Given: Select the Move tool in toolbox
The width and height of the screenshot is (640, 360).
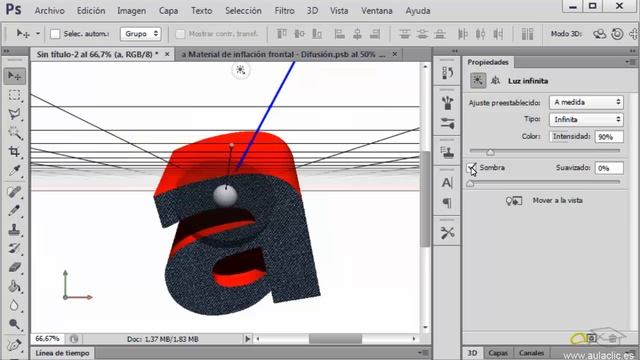Looking at the screenshot, I should click(x=15, y=76).
